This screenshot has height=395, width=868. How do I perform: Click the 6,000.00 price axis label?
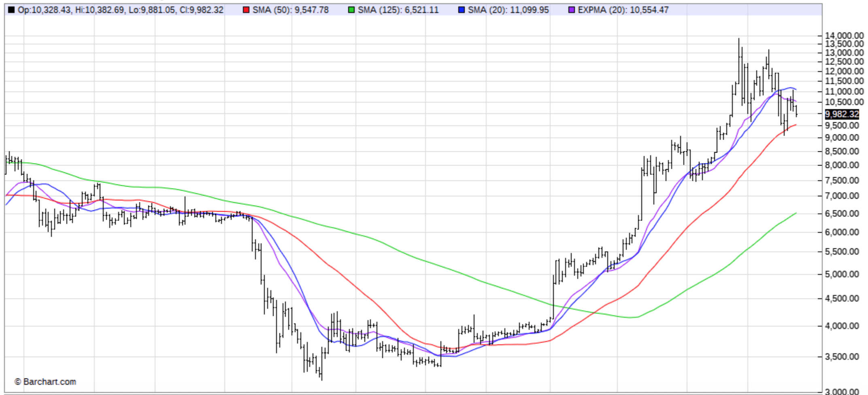click(842, 232)
